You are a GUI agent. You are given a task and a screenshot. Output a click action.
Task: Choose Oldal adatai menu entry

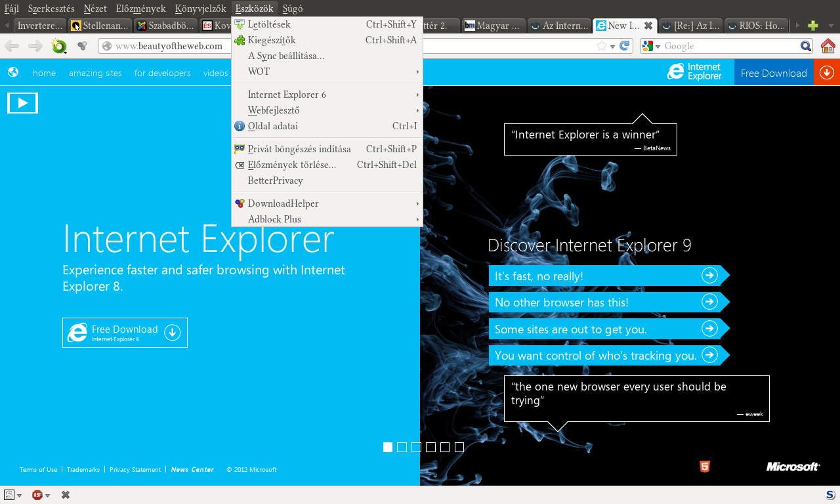click(327, 126)
